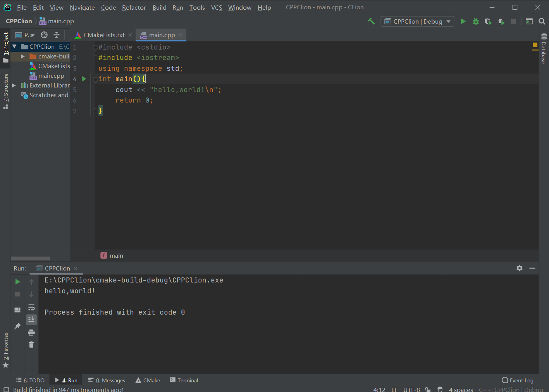Open the Messages tool window
The width and height of the screenshot is (549, 392).
(107, 380)
